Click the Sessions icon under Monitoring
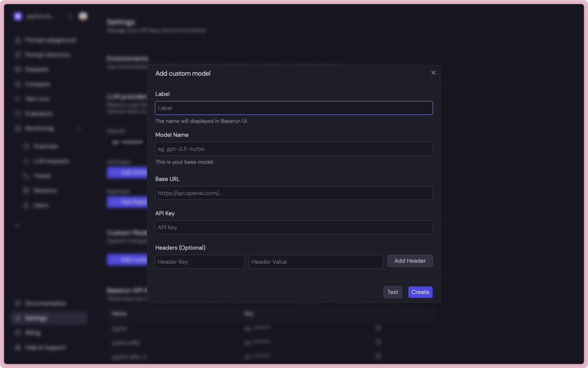588x368 pixels. [x=27, y=191]
